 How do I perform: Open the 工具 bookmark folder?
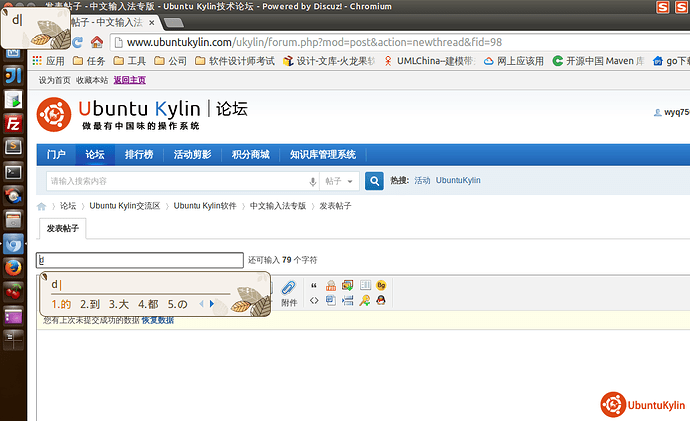click(x=129, y=61)
